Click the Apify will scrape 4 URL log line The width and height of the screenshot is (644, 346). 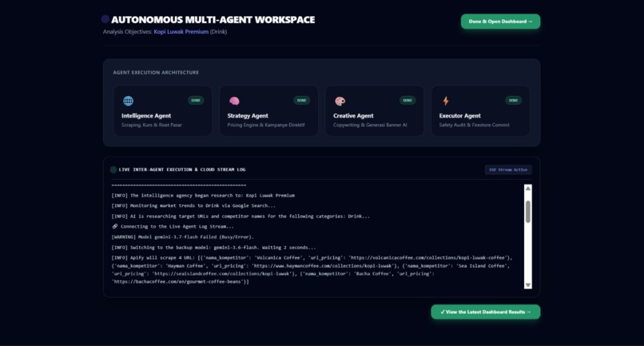pyautogui.click(x=312, y=269)
